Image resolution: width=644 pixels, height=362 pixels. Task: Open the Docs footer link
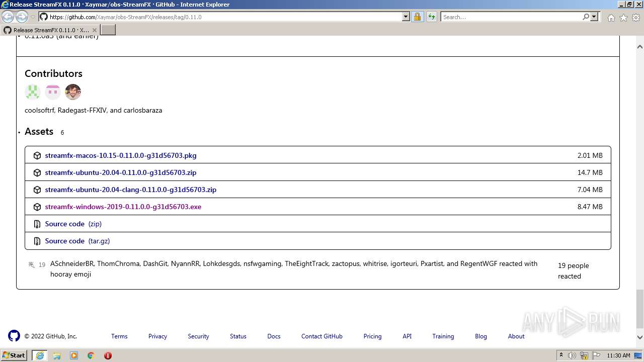pyautogui.click(x=274, y=336)
